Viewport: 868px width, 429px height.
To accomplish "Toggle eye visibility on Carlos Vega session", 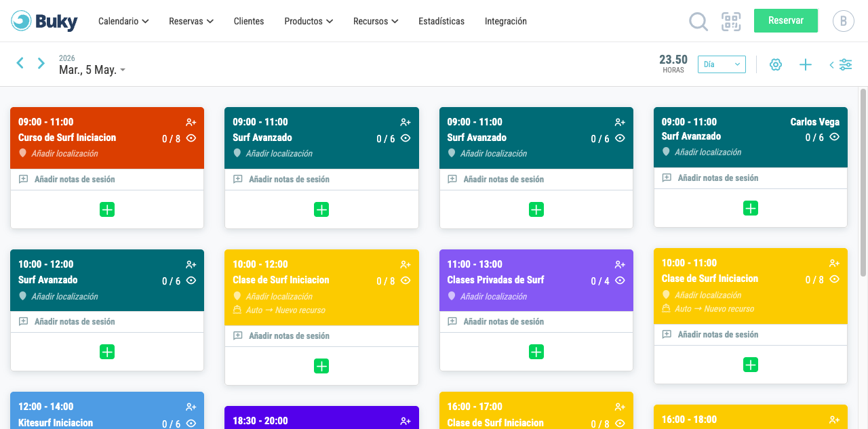I will pos(834,137).
